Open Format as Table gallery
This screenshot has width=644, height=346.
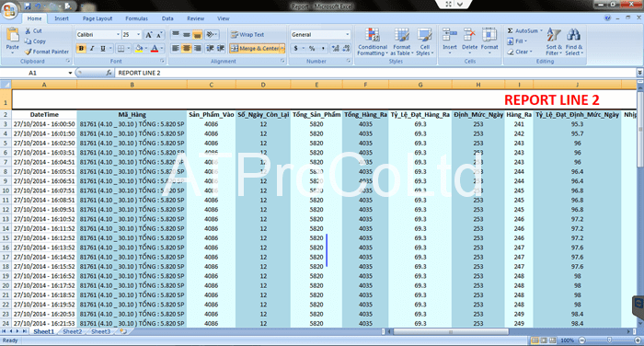(x=402, y=42)
